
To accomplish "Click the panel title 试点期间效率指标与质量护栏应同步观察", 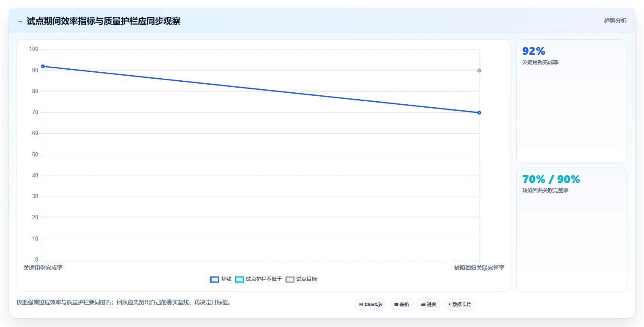I will (x=103, y=21).
